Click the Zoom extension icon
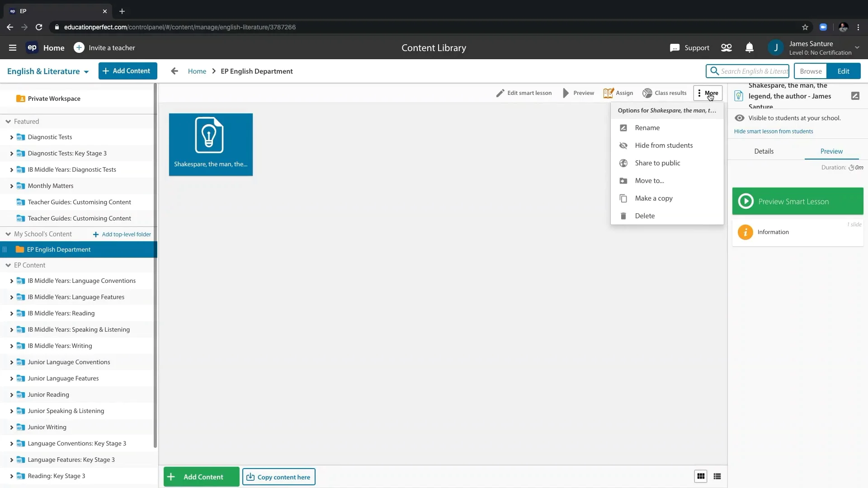Viewport: 868px width, 488px height. [823, 27]
